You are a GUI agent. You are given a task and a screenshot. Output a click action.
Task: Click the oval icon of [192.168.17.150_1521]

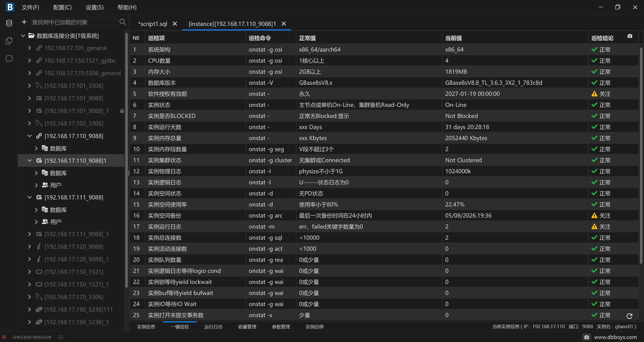coord(39,272)
